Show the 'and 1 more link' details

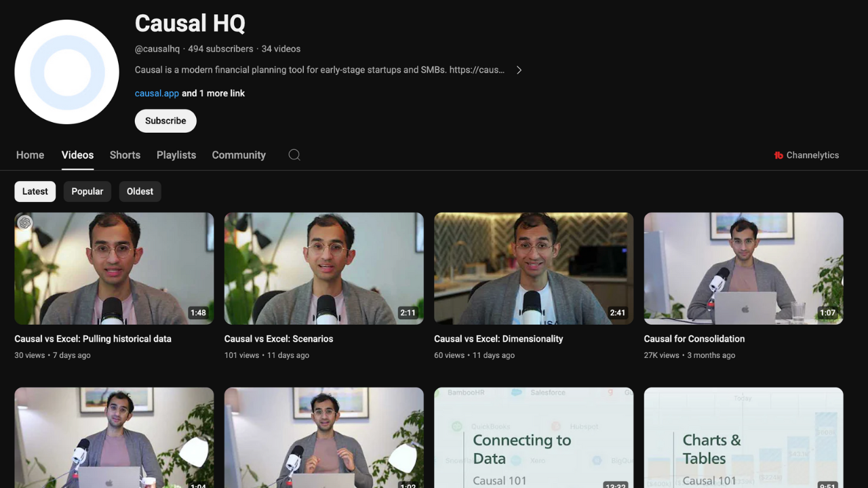(213, 94)
